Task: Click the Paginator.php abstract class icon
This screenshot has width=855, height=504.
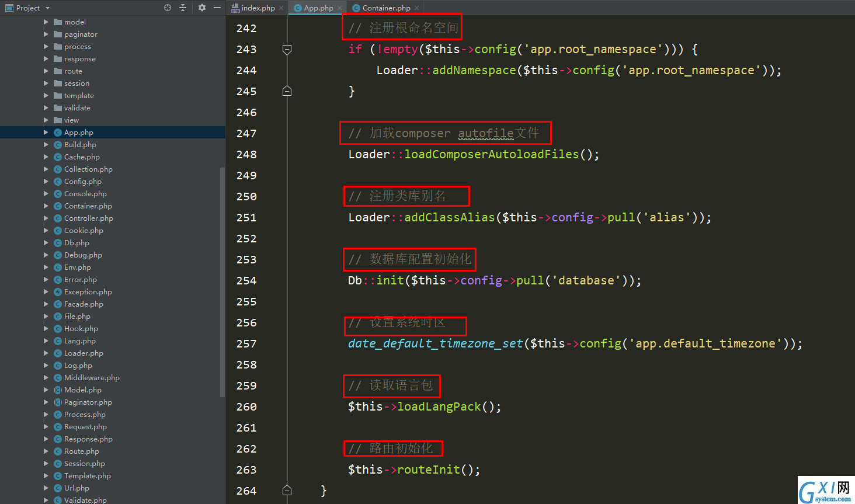Action: [58, 402]
